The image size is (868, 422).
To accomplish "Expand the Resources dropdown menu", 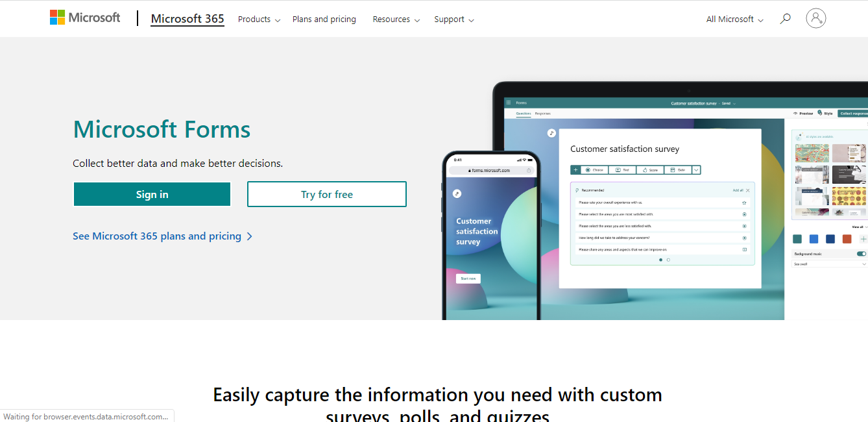I will click(396, 19).
